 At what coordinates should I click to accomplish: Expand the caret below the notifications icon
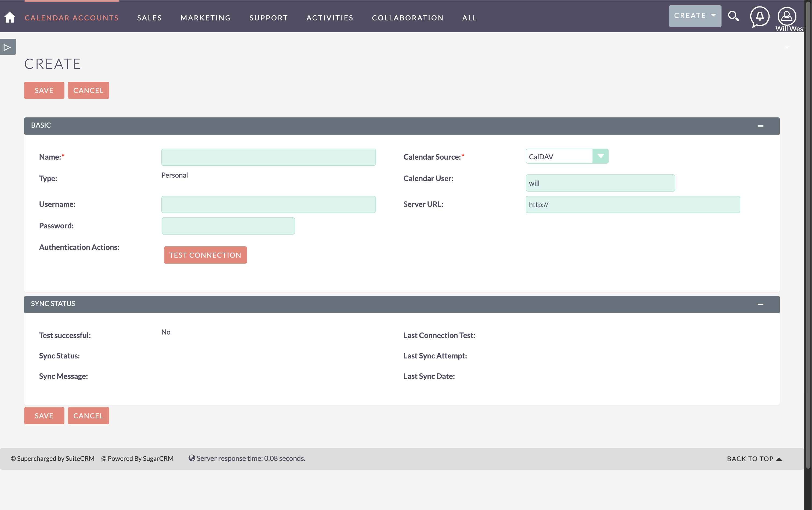pos(787,47)
